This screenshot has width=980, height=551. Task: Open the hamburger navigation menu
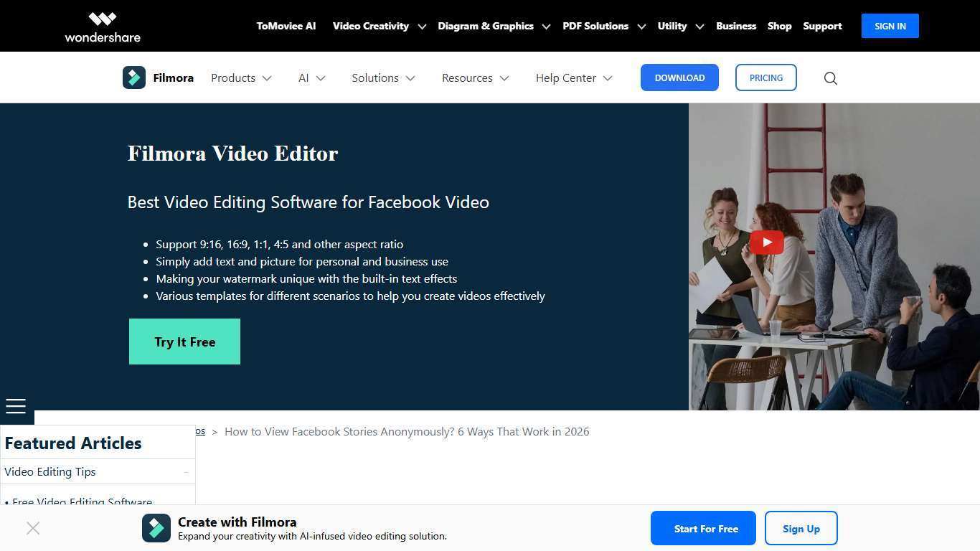[15, 405]
